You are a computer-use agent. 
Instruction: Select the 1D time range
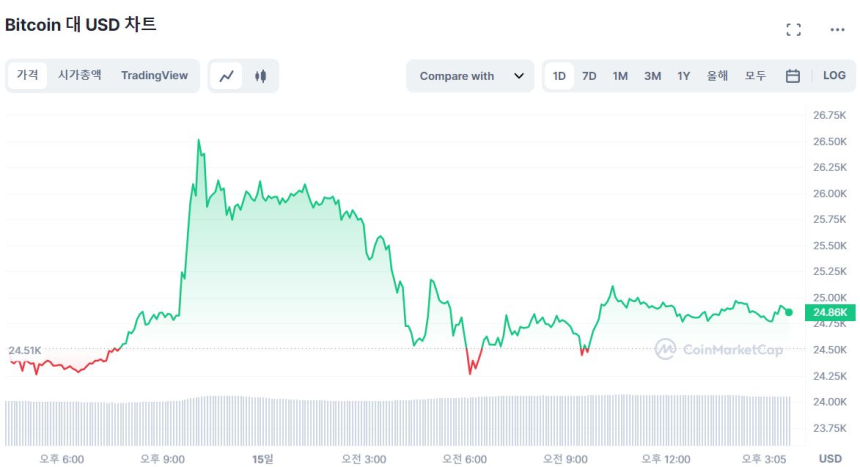click(559, 76)
